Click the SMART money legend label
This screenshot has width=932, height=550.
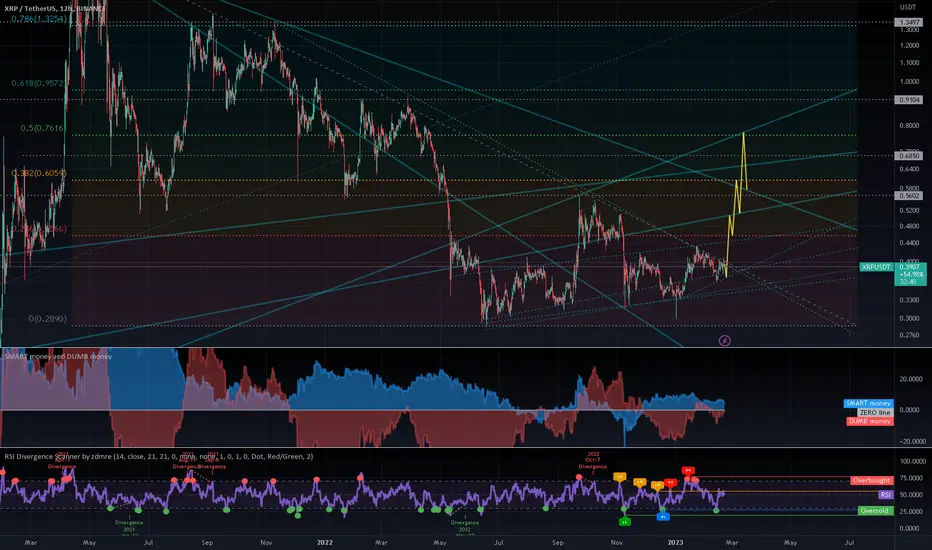868,403
